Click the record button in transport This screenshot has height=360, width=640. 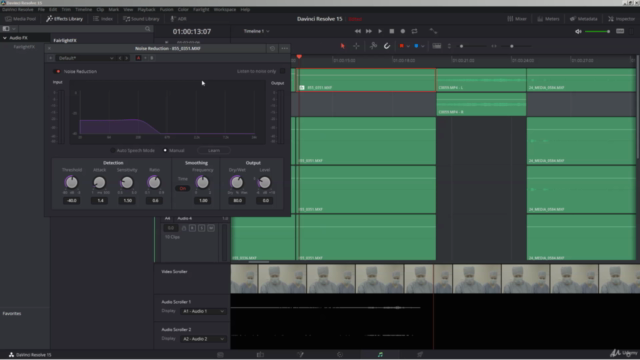(x=403, y=31)
